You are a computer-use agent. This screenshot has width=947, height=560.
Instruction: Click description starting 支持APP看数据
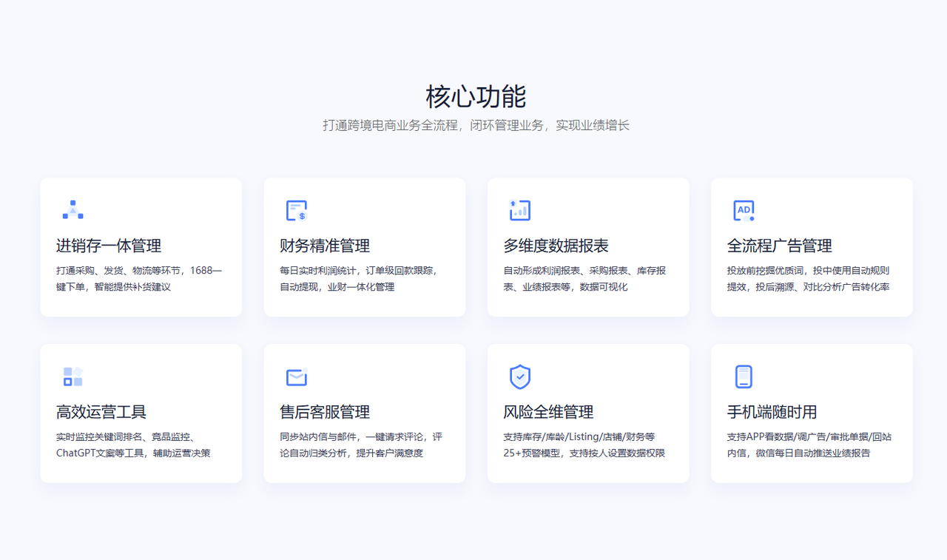point(809,445)
